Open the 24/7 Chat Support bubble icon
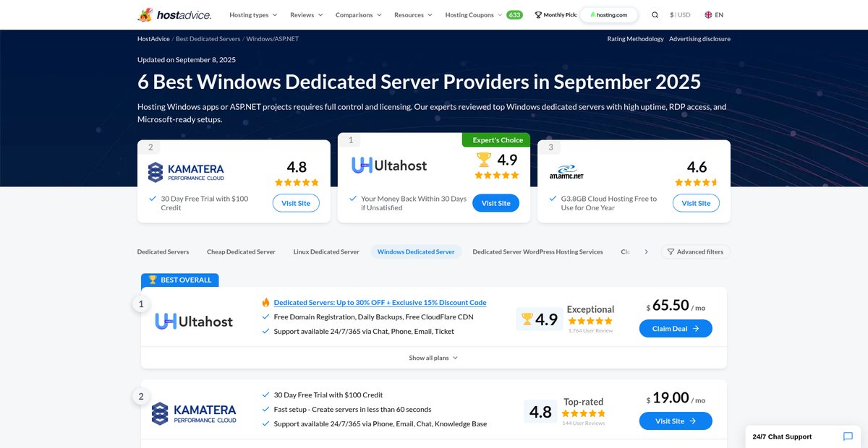The height and width of the screenshot is (448, 868). [x=848, y=436]
